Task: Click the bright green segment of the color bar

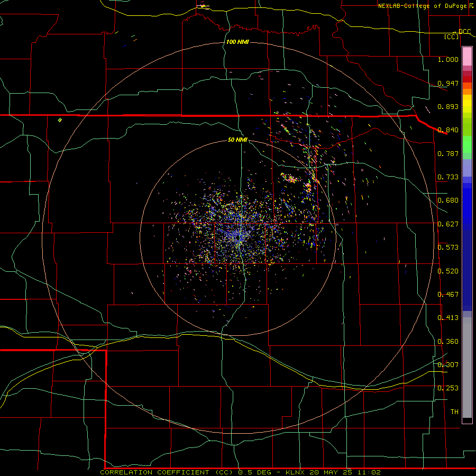Action: (467, 144)
